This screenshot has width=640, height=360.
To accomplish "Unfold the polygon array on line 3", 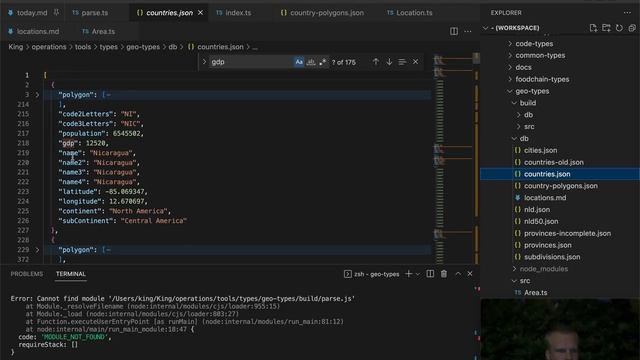I will coord(37,95).
